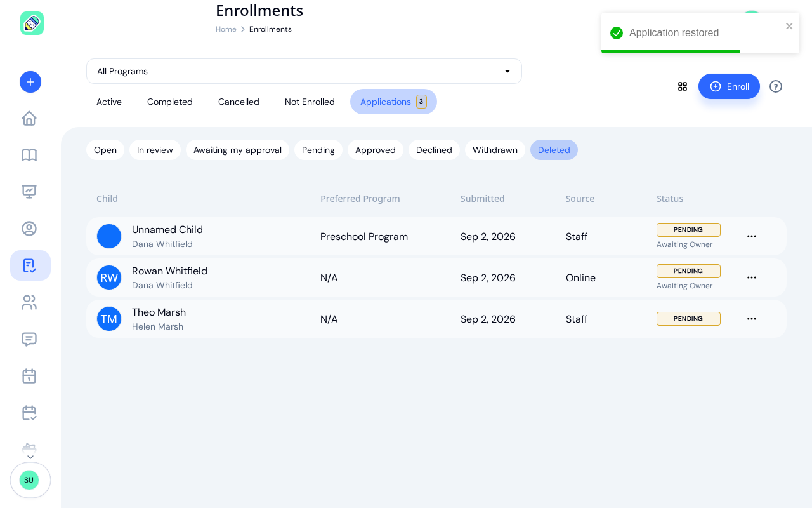Open the calendar date icon in the sidebar
Screen dimensions: 812x508
pyautogui.click(x=29, y=376)
